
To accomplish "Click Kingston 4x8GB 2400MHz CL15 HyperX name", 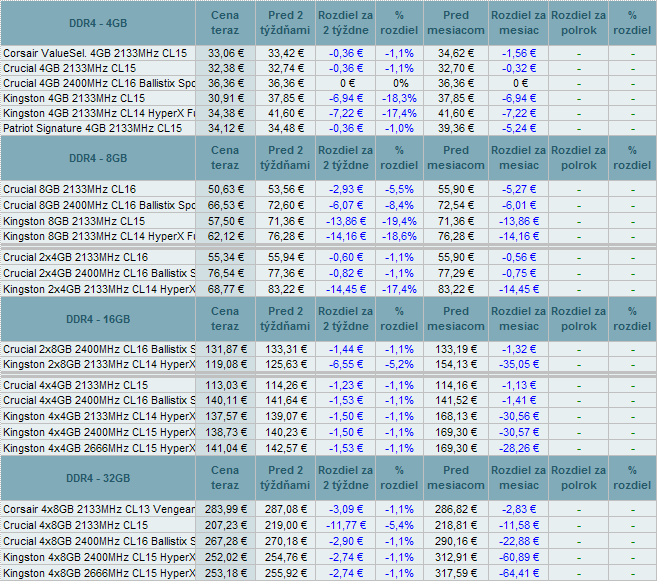I will pyautogui.click(x=99, y=557).
